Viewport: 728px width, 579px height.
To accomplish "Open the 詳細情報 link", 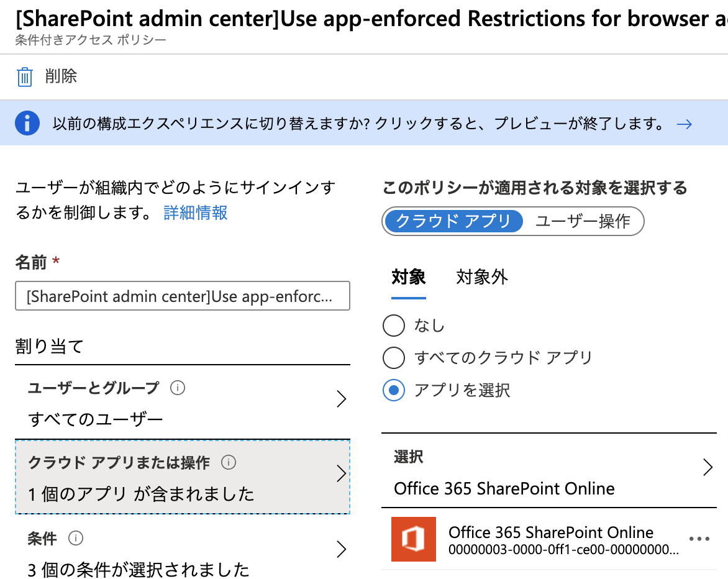I will pos(196,212).
